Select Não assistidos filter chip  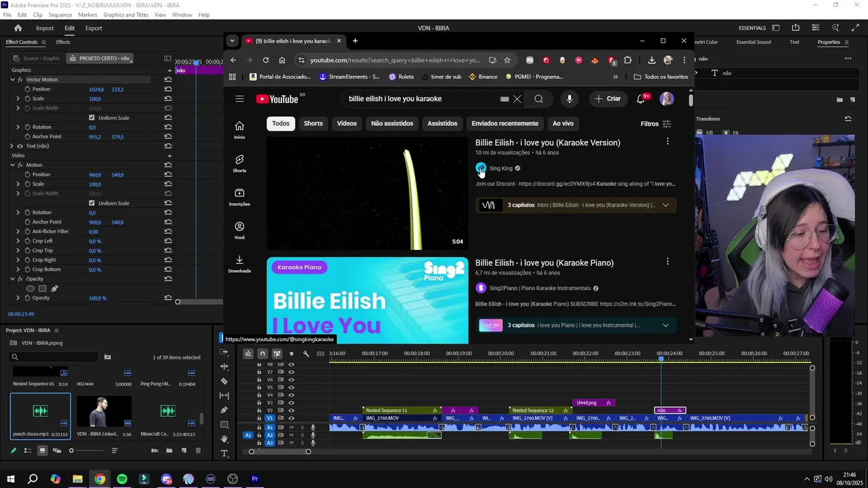(392, 123)
